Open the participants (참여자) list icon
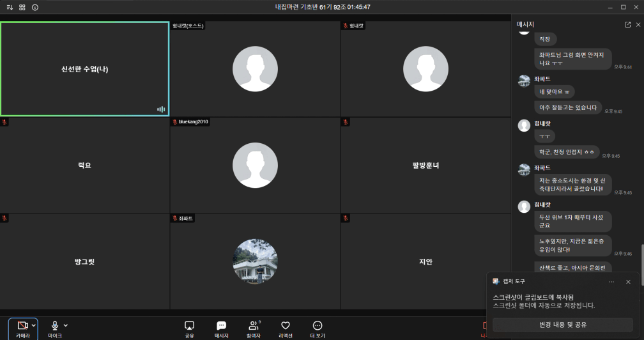644x340 pixels. 254,326
